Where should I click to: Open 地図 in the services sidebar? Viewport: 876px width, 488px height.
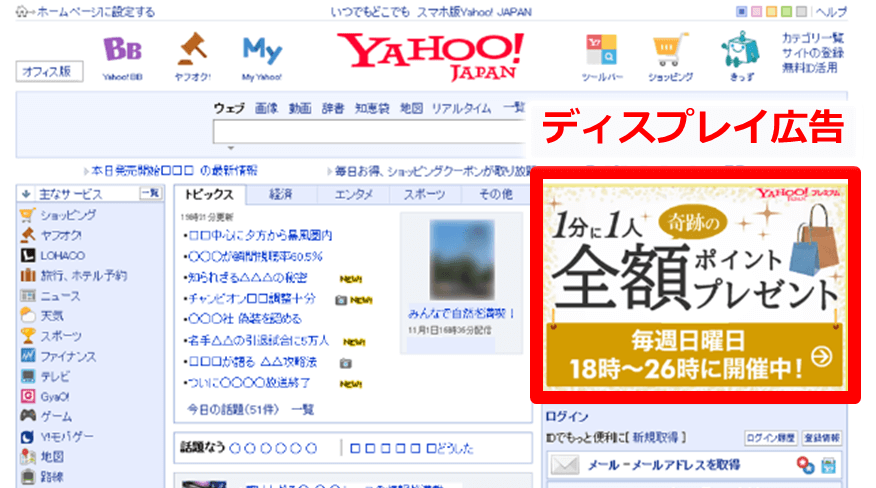coord(51,457)
